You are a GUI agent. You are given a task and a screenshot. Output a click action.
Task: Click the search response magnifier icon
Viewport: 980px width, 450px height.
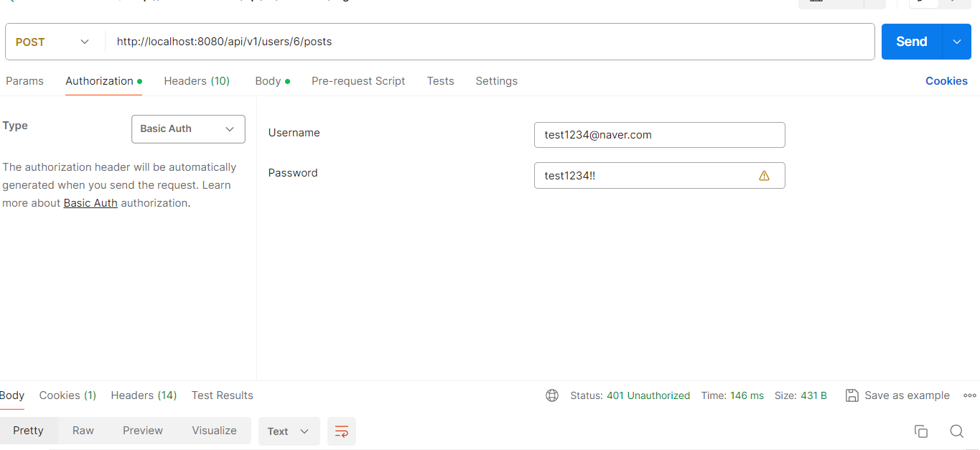956,431
